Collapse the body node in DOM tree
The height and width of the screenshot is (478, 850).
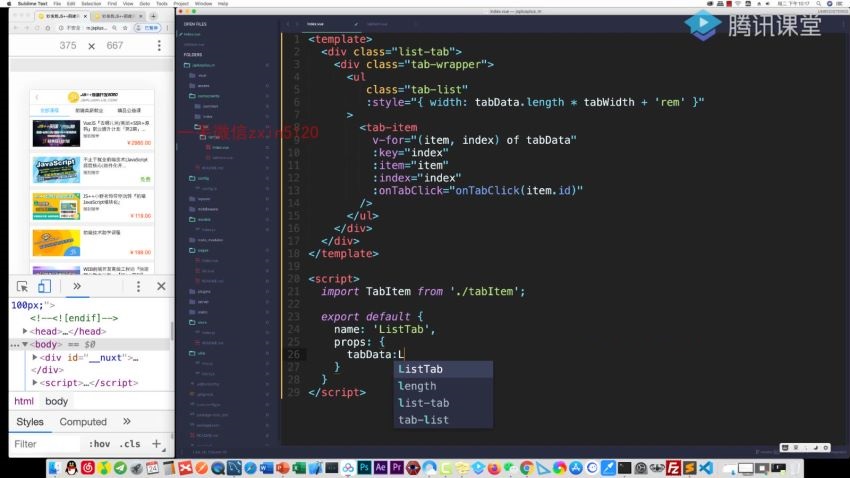click(25, 344)
